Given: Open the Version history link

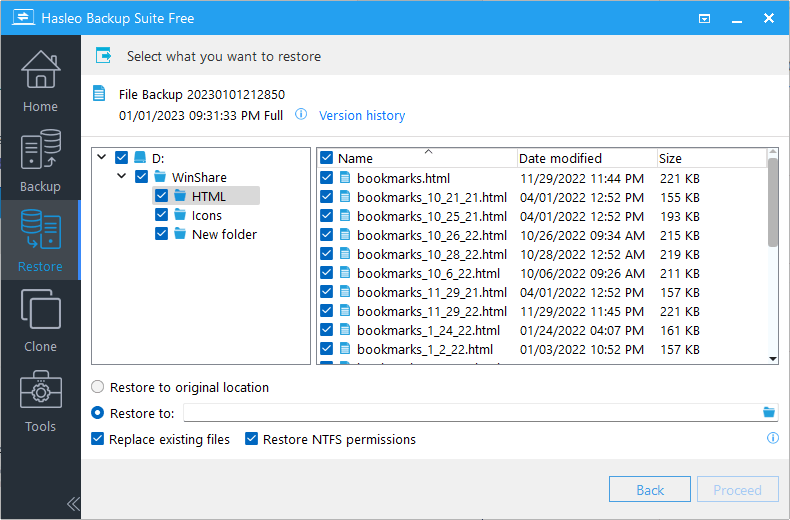Looking at the screenshot, I should (362, 115).
